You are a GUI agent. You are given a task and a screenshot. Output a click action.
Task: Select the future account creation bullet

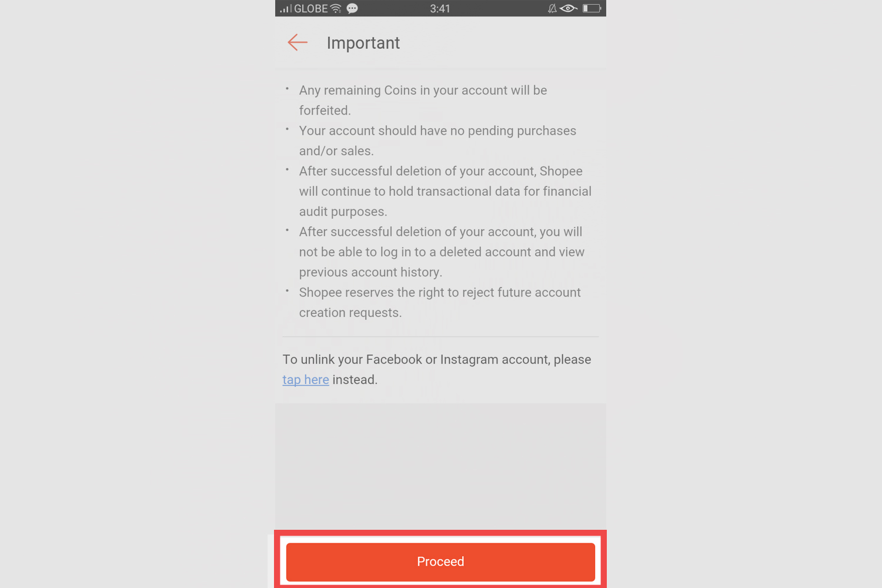(x=440, y=302)
